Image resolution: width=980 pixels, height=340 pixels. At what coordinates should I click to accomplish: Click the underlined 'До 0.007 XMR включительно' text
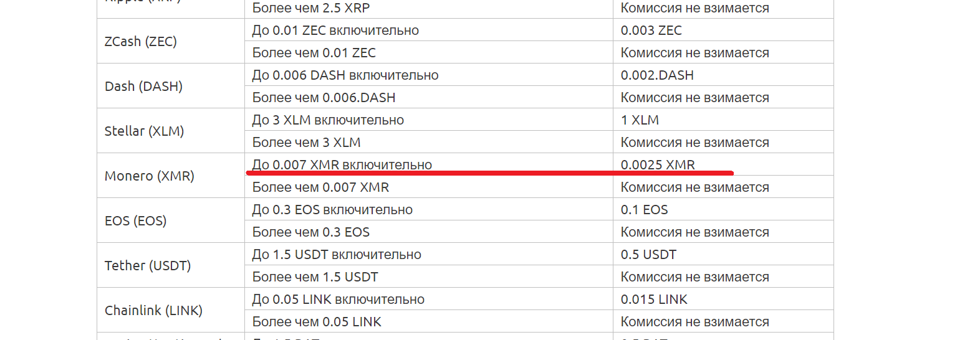pos(342,164)
